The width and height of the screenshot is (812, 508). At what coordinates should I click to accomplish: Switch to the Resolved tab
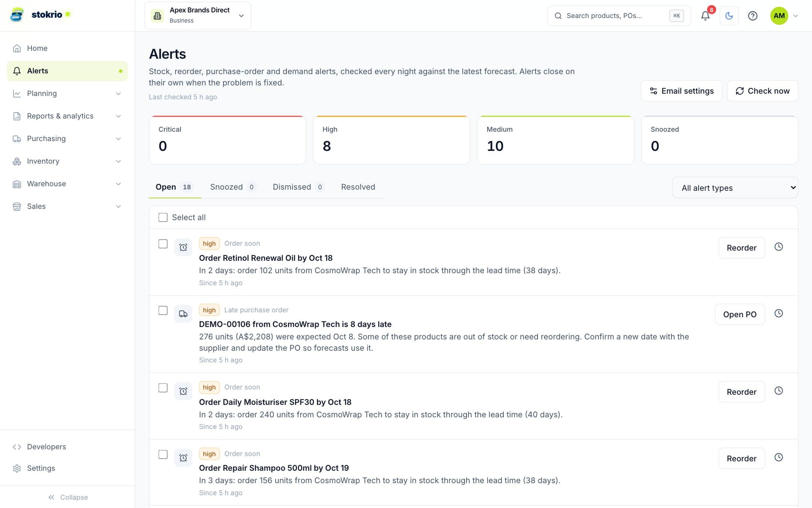(358, 187)
